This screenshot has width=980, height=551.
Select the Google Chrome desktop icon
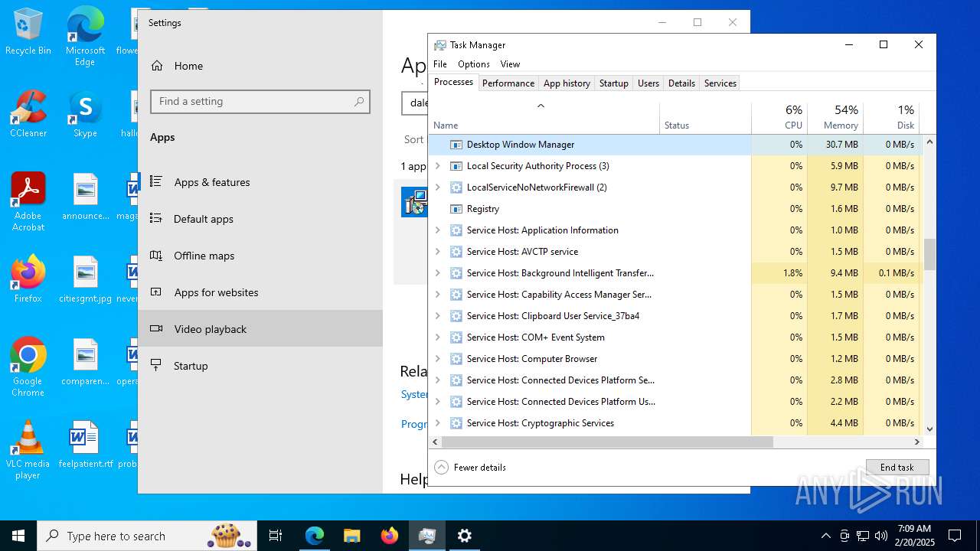pyautogui.click(x=28, y=367)
